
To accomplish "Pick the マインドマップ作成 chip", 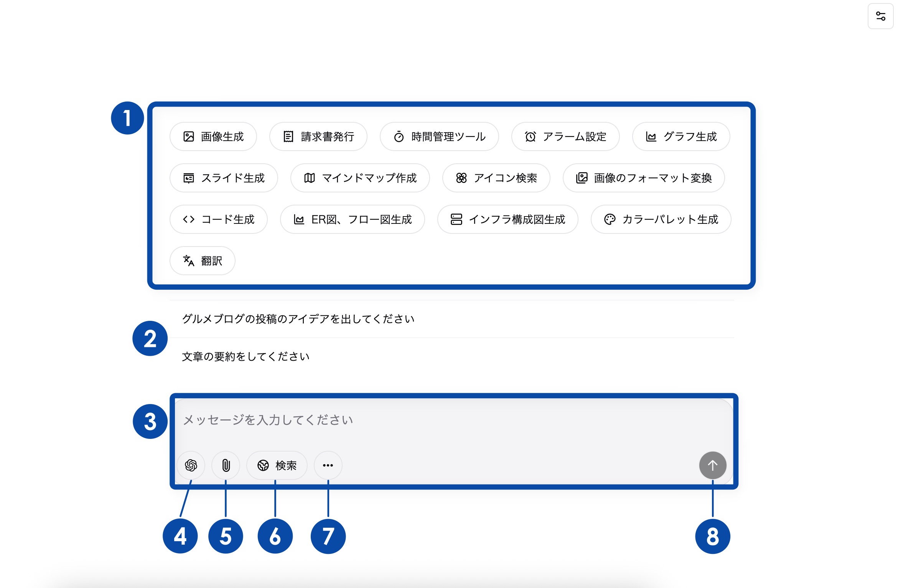I will point(360,178).
